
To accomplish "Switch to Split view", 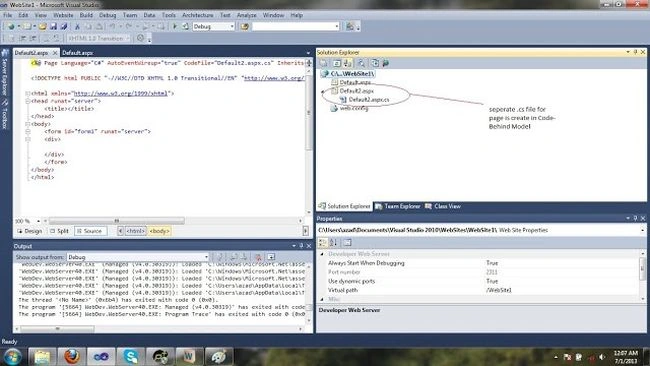I will click(59, 231).
